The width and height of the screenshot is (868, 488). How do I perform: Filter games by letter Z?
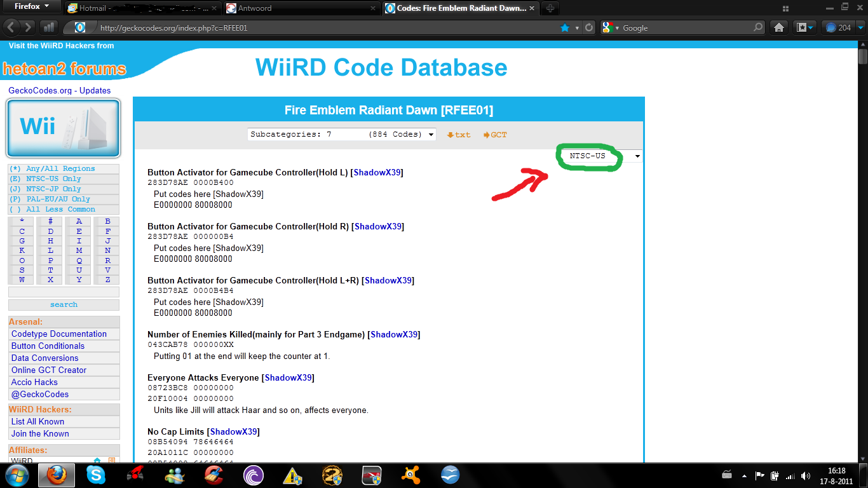(x=107, y=280)
